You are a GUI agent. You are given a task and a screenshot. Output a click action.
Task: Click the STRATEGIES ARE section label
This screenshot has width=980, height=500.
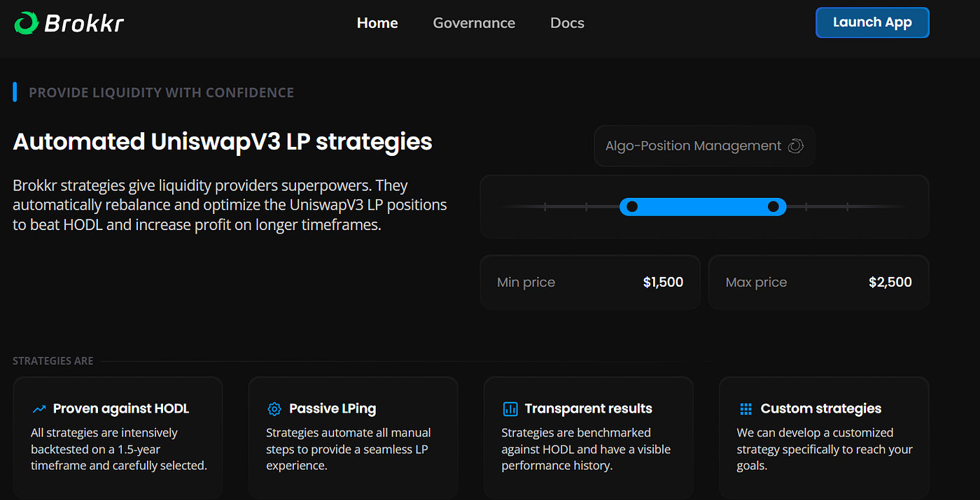(x=52, y=361)
